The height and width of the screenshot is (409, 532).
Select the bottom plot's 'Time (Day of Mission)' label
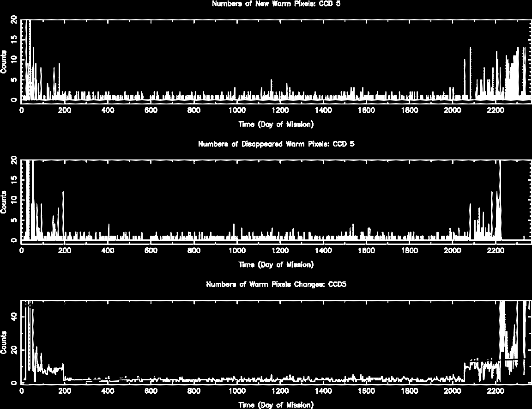276,405
